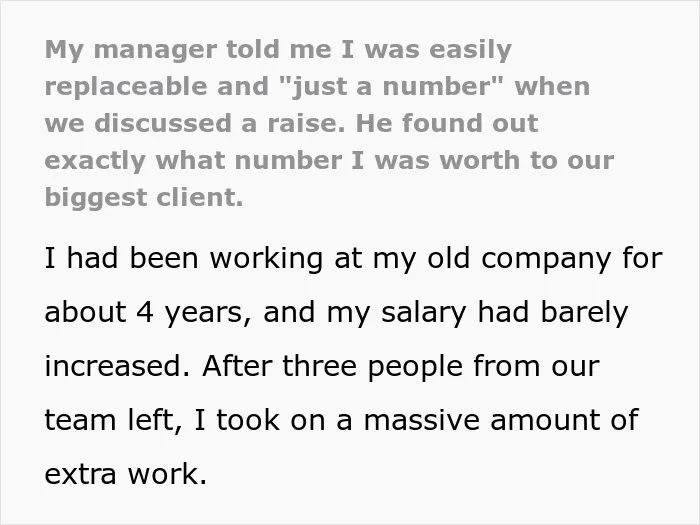Viewport: 700px width, 525px height.
Task: Click body line starting "I had been working"
Action: [354, 259]
